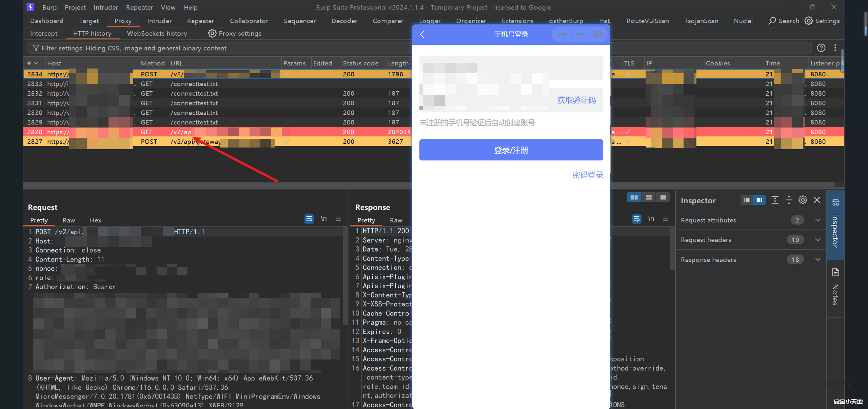Click the back arrow in login window
868x409 pixels.
(422, 34)
